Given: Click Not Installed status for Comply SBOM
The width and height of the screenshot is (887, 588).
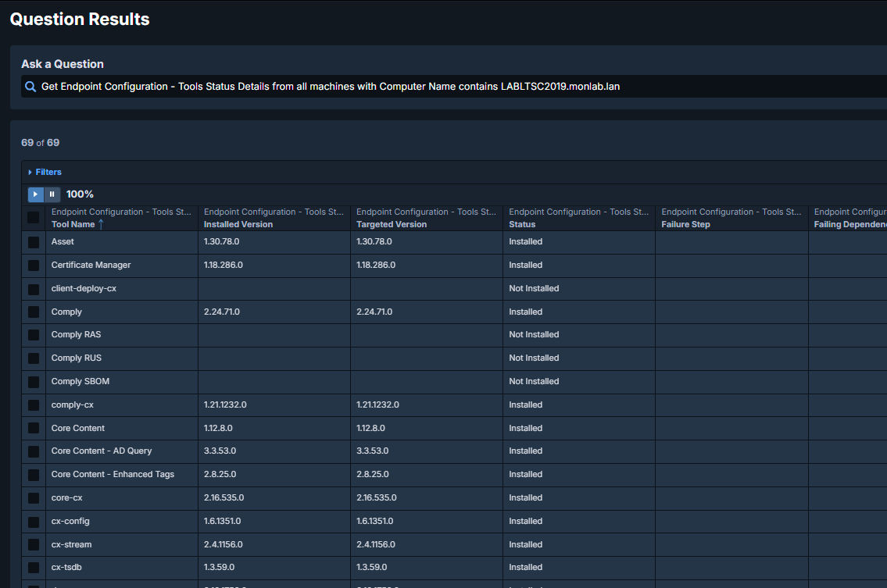Looking at the screenshot, I should tap(534, 381).
